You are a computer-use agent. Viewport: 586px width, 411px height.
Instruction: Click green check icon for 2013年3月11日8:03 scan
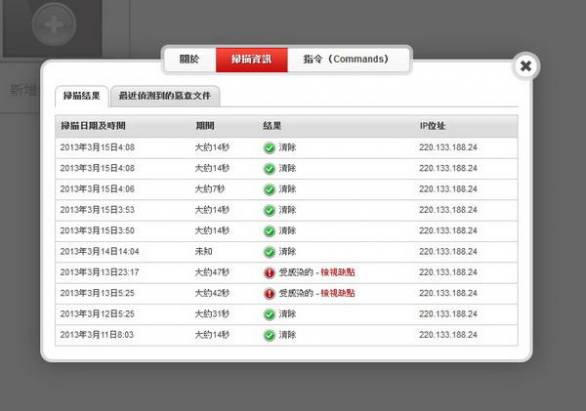[x=269, y=335]
